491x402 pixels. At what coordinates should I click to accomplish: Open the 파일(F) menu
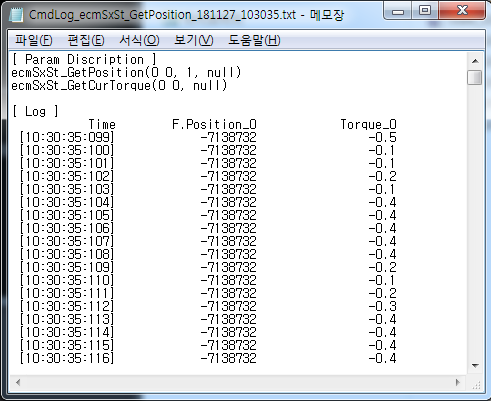click(x=34, y=40)
